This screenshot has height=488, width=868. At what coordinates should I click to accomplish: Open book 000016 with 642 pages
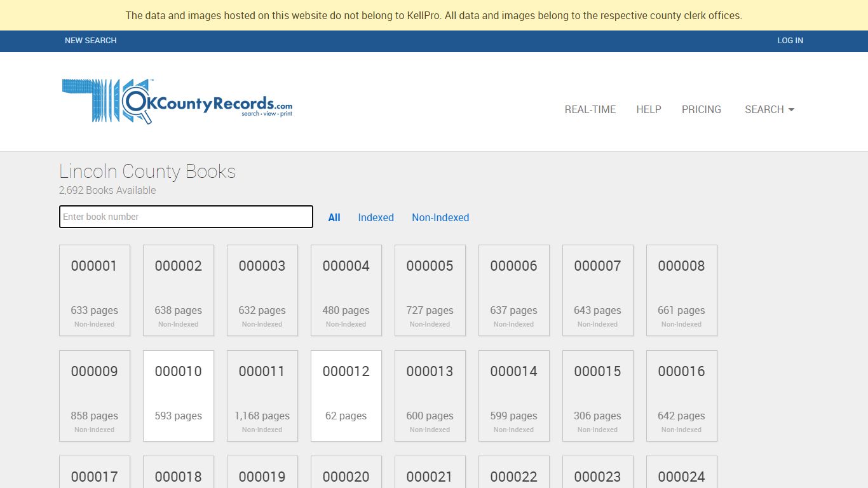click(x=682, y=396)
